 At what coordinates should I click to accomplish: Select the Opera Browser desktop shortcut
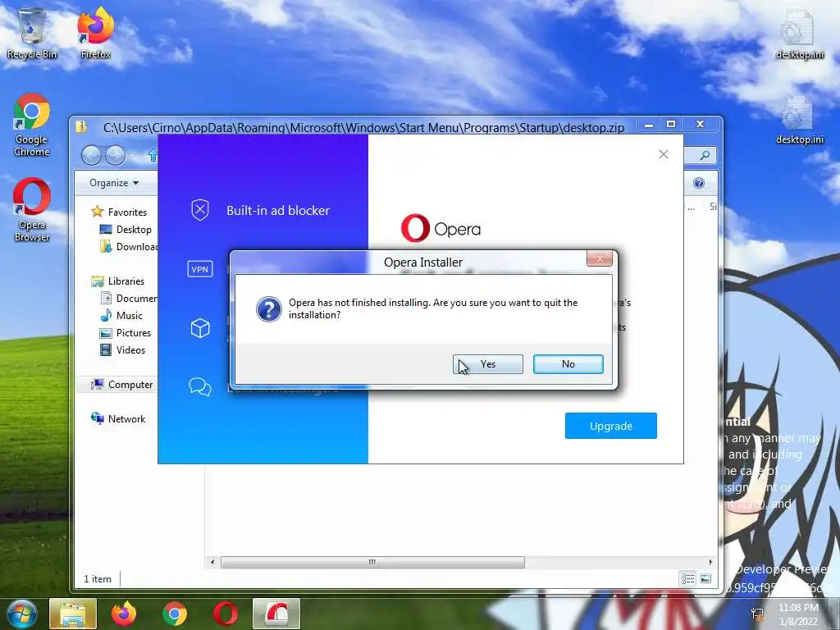click(x=32, y=210)
